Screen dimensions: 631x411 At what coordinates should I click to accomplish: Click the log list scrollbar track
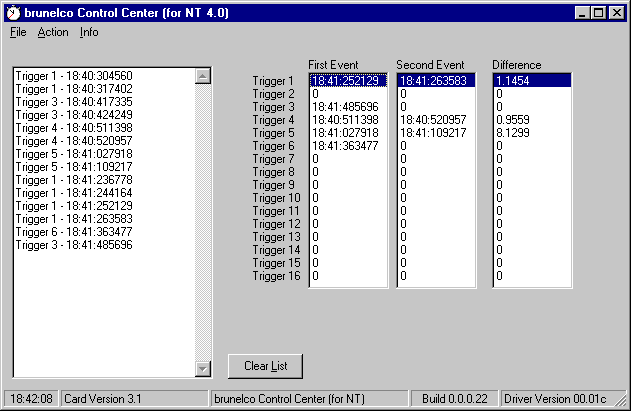(x=203, y=223)
